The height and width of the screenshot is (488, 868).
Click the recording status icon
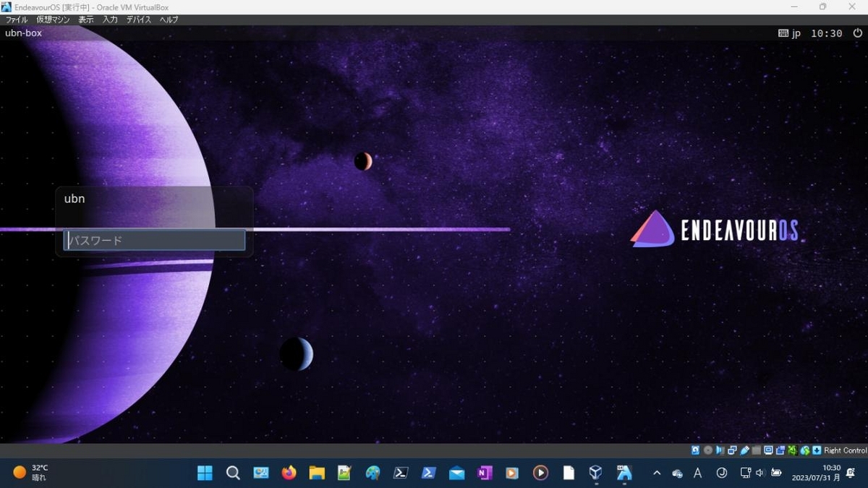780,450
